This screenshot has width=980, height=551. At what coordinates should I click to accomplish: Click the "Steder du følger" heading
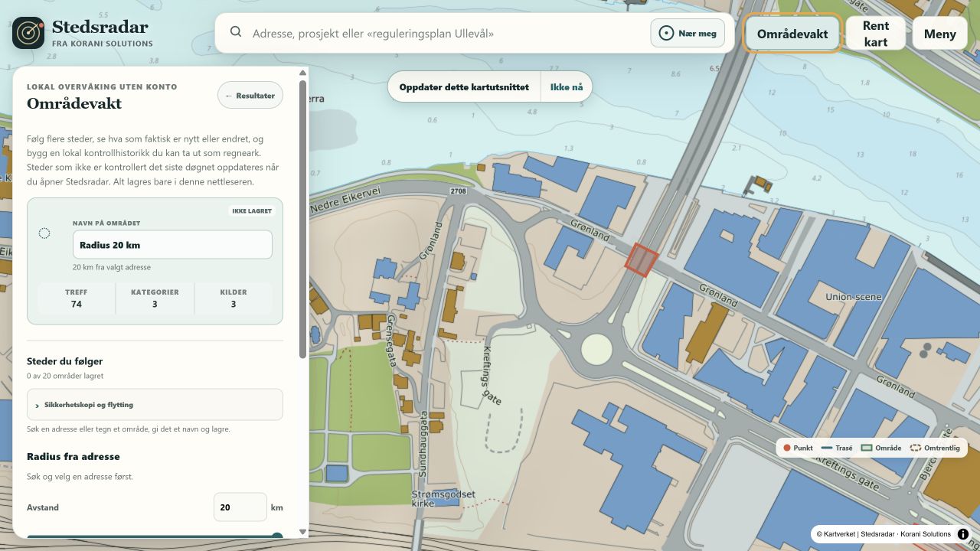(64, 361)
